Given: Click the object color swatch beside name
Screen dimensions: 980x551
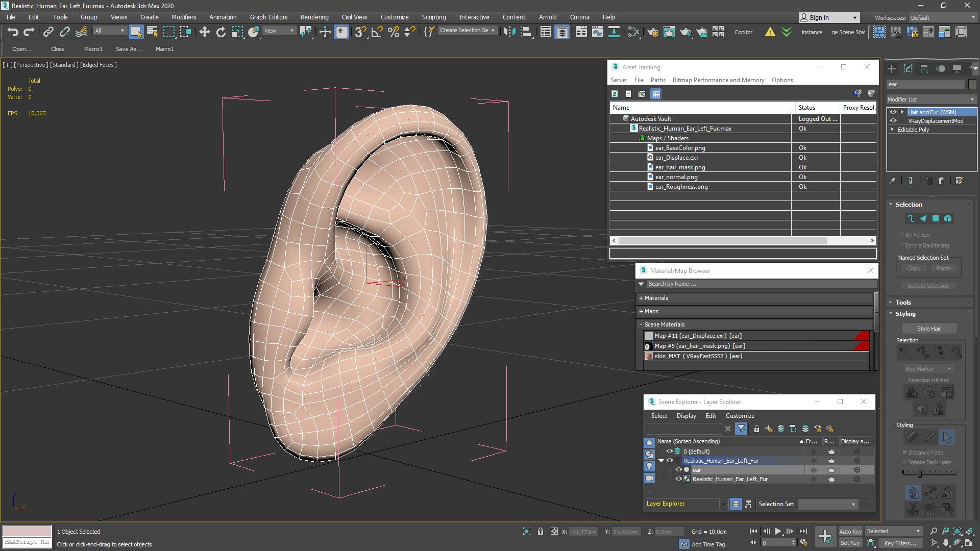Looking at the screenshot, I should point(972,84).
